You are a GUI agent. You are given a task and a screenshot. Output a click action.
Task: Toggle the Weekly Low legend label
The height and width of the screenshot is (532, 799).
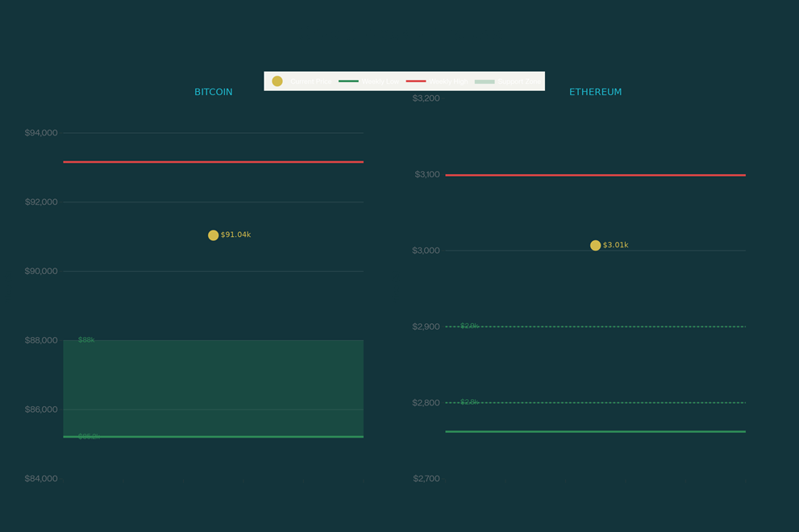coord(381,81)
